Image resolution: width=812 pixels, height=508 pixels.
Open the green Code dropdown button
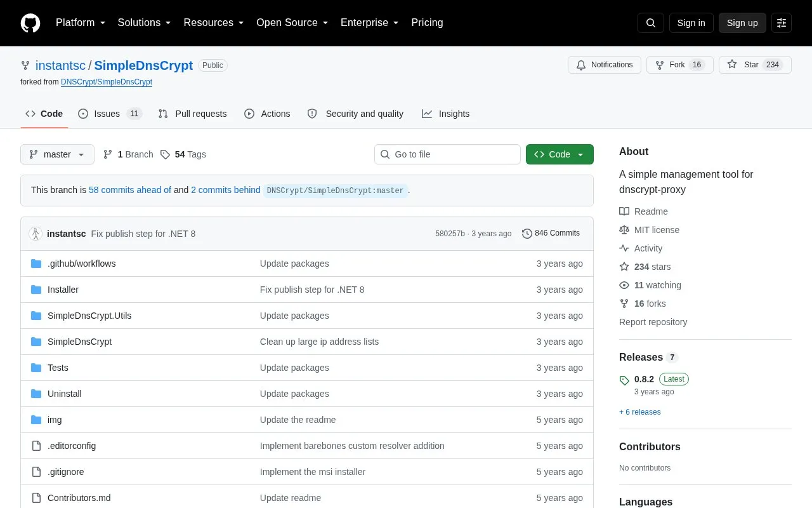click(x=560, y=154)
